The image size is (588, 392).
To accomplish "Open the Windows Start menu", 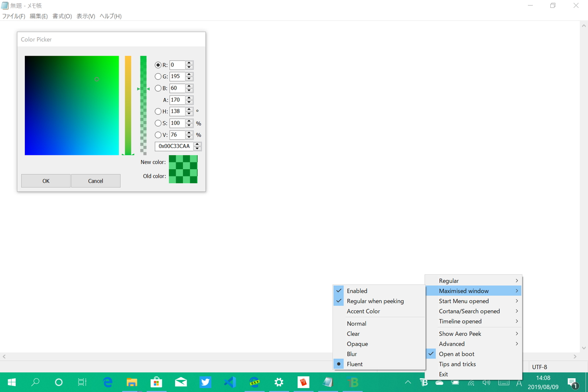I will pyautogui.click(x=12, y=382).
